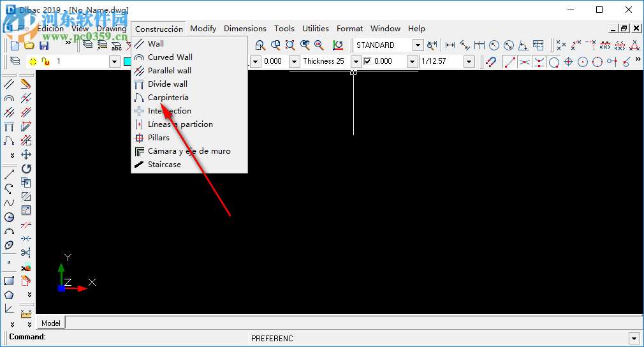The image size is (644, 347).
Task: Expand the Thickness 25 dropdown
Action: (x=356, y=62)
